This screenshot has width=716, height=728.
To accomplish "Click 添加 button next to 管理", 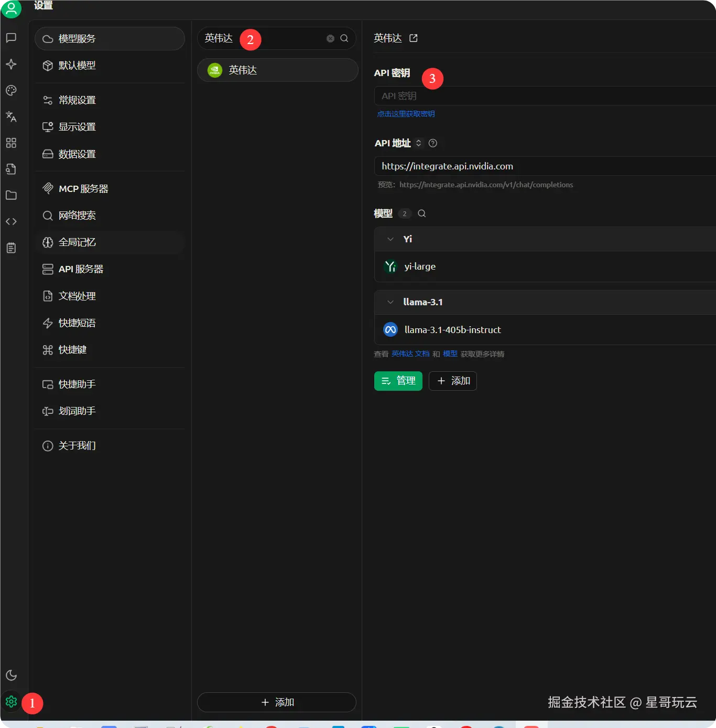I will (x=453, y=381).
